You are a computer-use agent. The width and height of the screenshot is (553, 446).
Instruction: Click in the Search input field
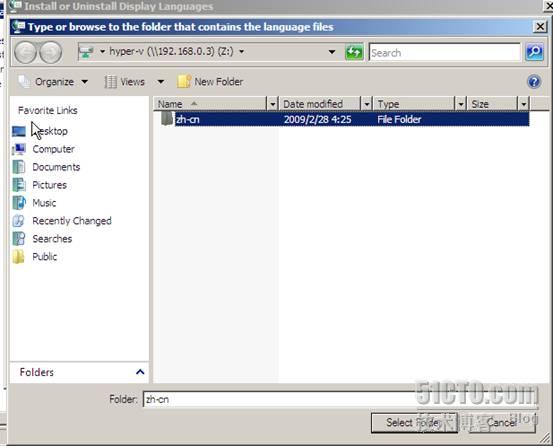(444, 53)
